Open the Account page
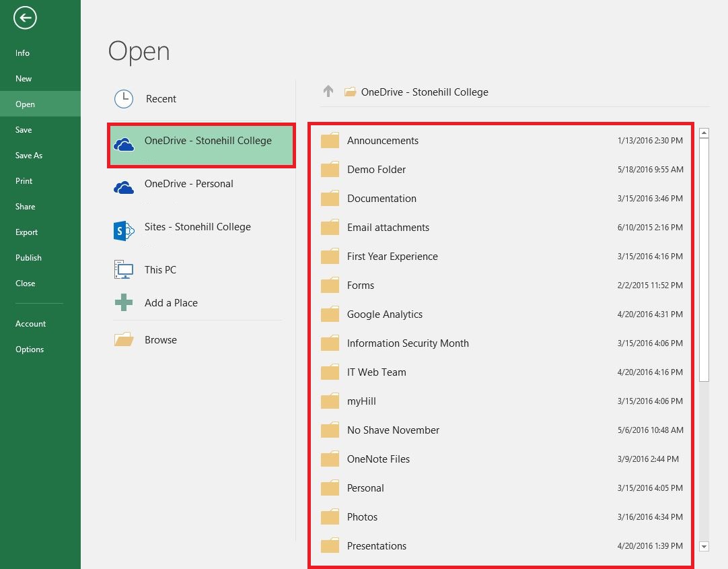Screen dimensions: 728x569 pyautogui.click(x=40, y=323)
